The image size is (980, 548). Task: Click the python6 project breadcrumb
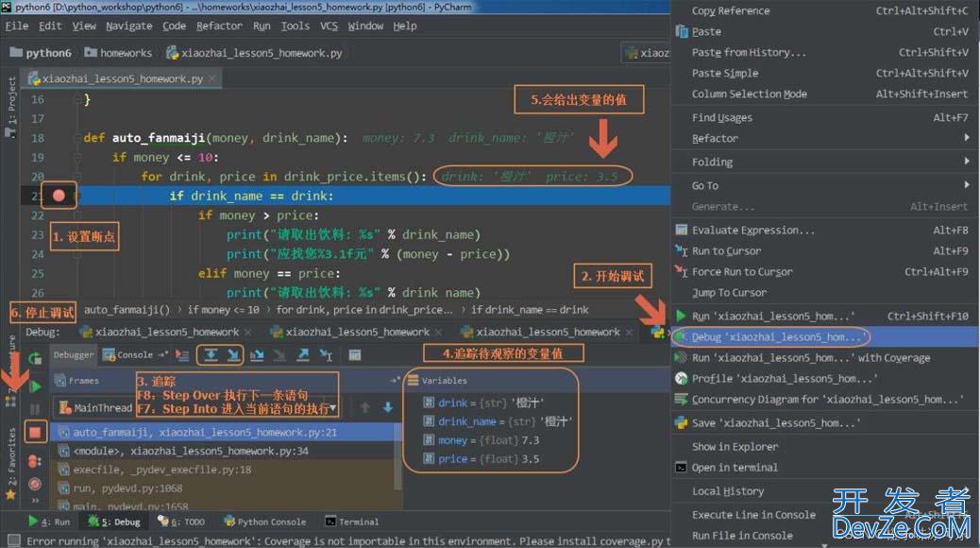[42, 53]
